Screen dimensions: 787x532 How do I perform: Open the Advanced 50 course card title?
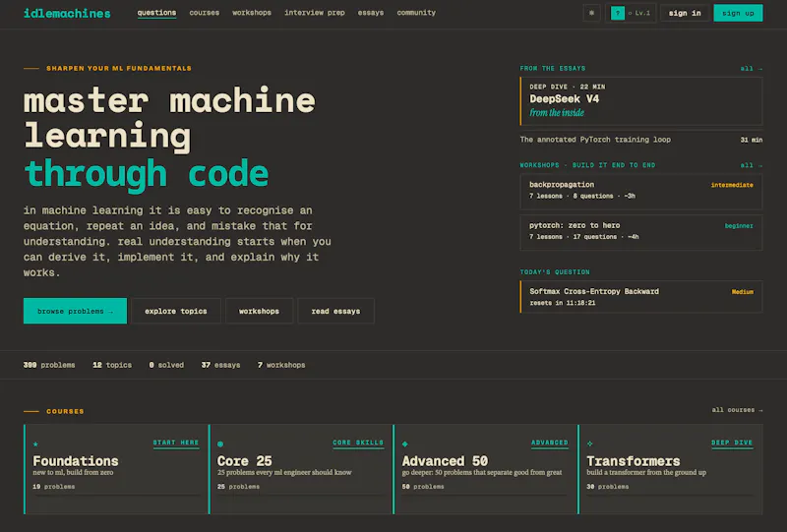click(445, 461)
